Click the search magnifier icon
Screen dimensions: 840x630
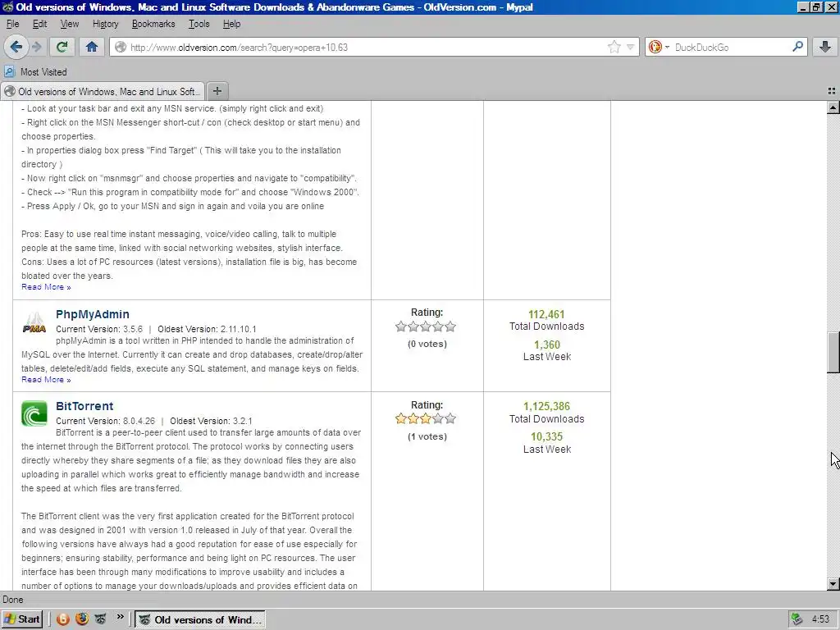tap(797, 47)
